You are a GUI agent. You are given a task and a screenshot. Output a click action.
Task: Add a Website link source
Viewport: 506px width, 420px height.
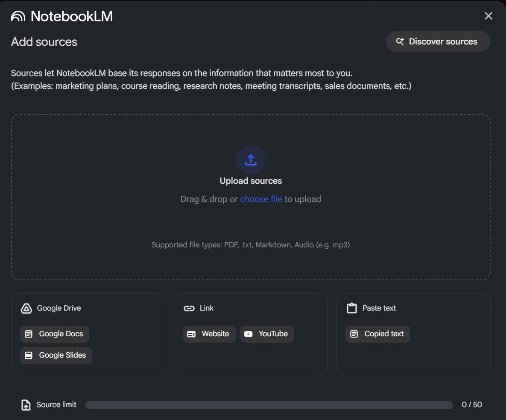[x=209, y=334]
